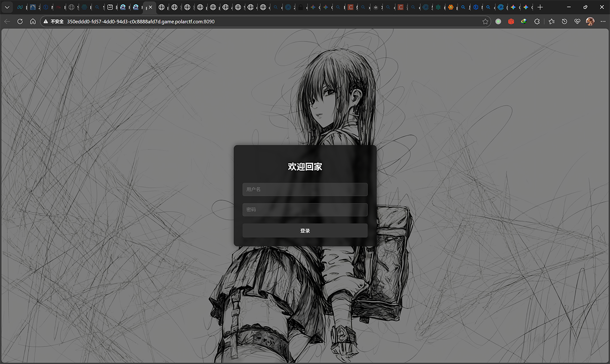Click the not secure warning indicator
This screenshot has height=364, width=610.
[54, 21]
